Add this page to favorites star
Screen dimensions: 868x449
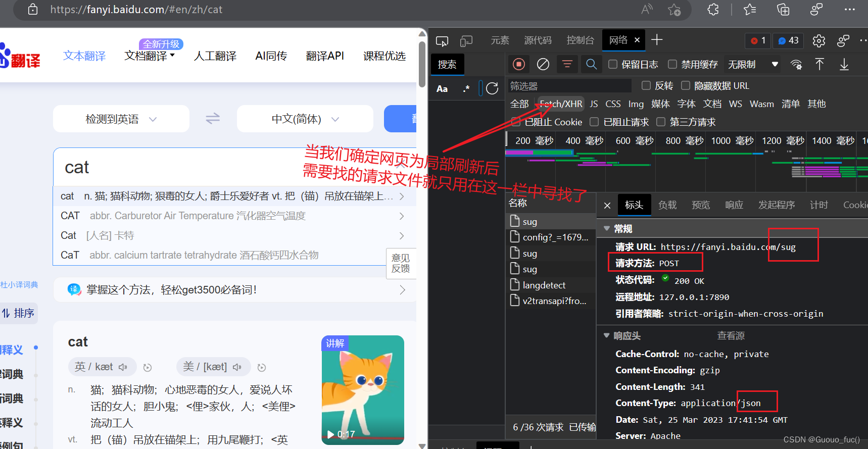(x=674, y=9)
